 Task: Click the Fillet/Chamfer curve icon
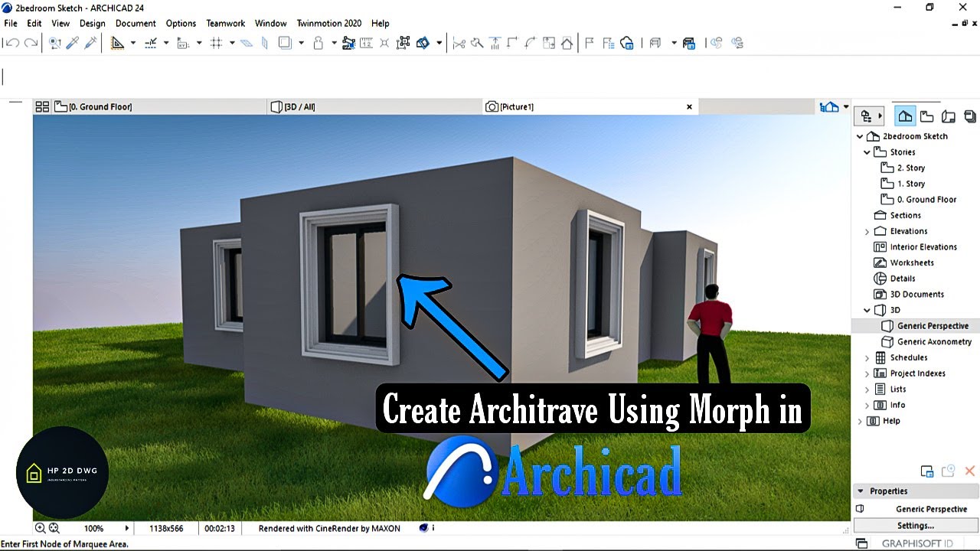tap(531, 43)
